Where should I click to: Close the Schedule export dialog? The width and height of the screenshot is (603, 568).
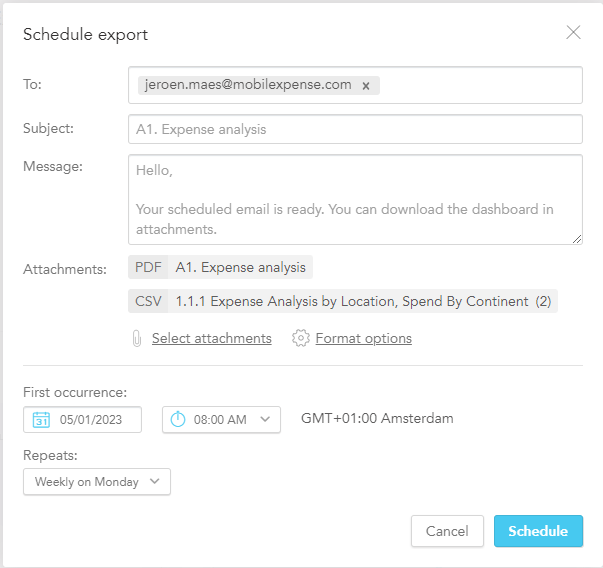pos(573,32)
